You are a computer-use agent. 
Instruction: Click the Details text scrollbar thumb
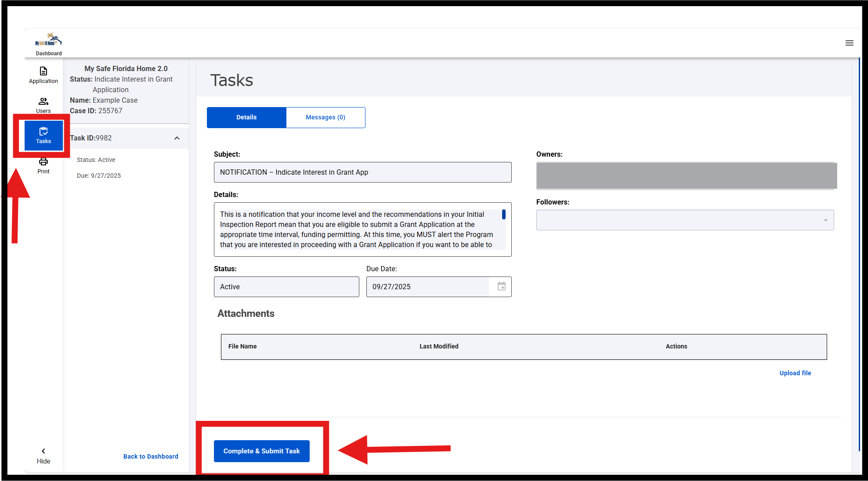click(503, 215)
